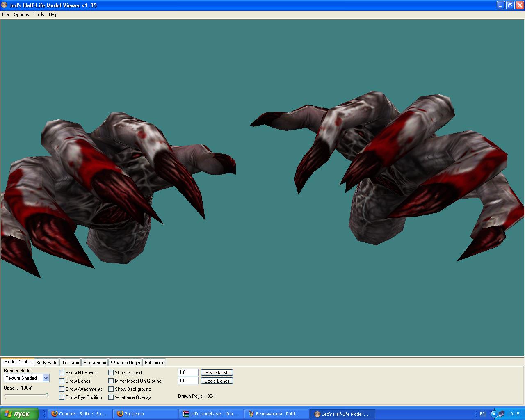Open the Help menu
Viewport: 525px width, 420px height.
(53, 14)
